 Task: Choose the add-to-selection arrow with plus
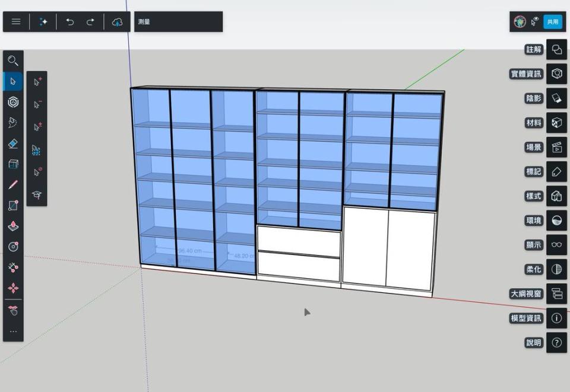click(37, 82)
